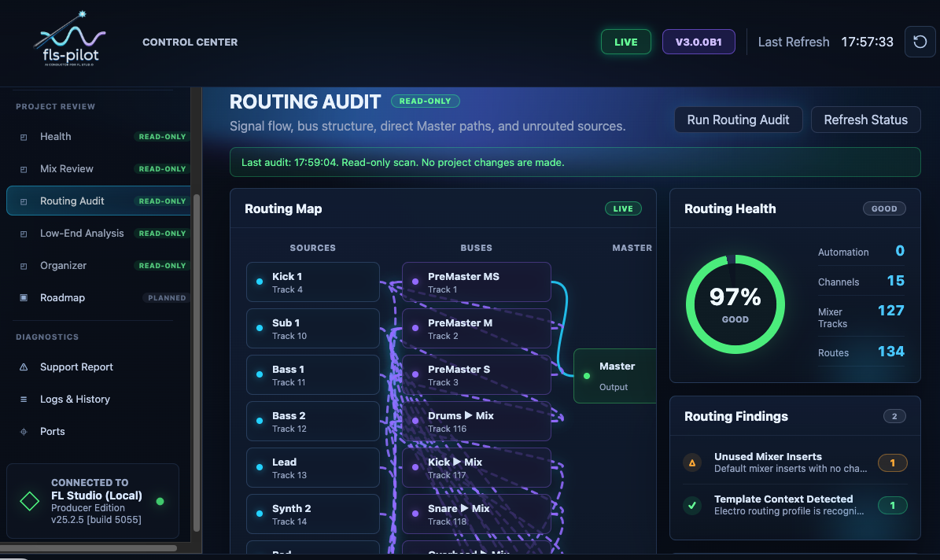
Task: Click the green connection status dot
Action: [x=160, y=501]
